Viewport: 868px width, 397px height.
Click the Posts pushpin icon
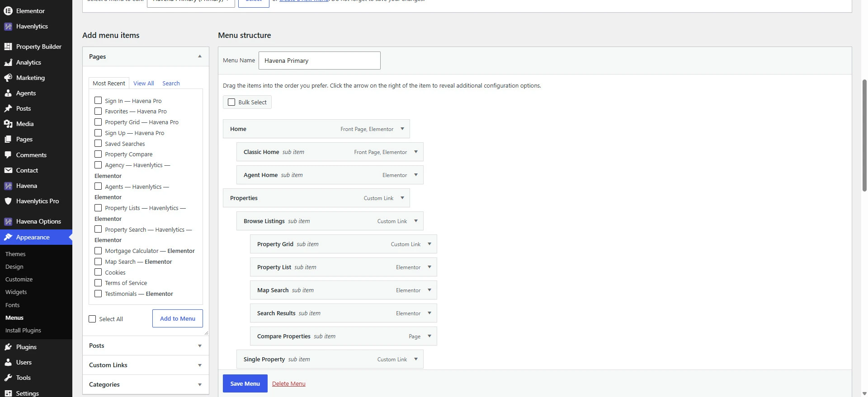tap(8, 108)
